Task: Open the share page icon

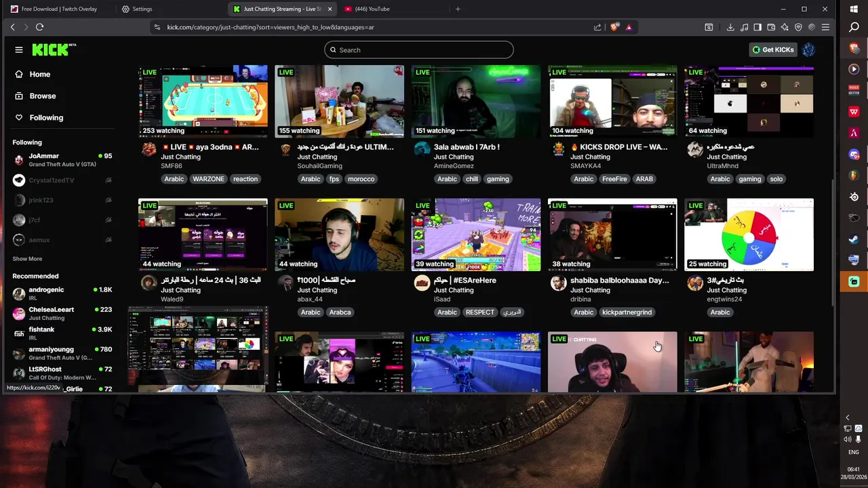Action: [x=597, y=27]
